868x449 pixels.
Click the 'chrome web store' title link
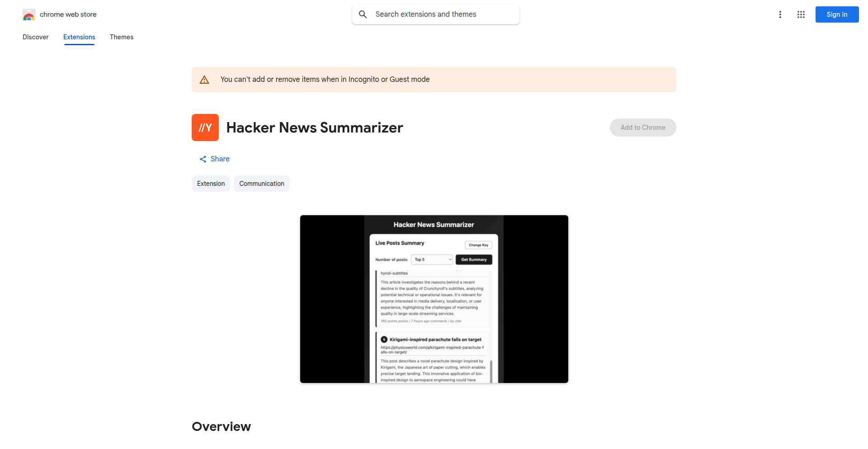coord(68,14)
